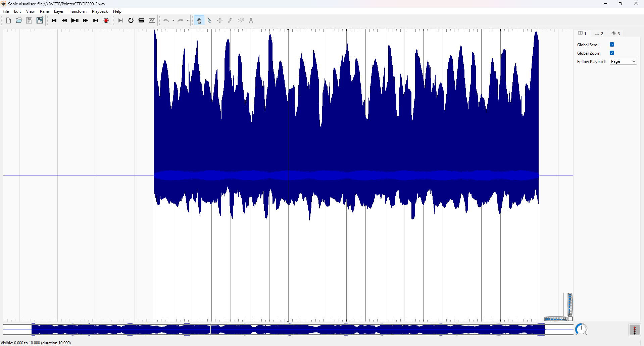Viewport: 644px width, 346px height.
Task: Enable playback looping with the loop icon
Action: (131, 20)
